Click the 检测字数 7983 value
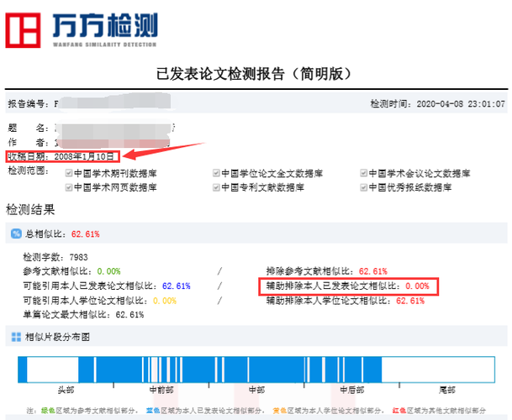Image resolution: width=512 pixels, height=420 pixels. click(79, 257)
